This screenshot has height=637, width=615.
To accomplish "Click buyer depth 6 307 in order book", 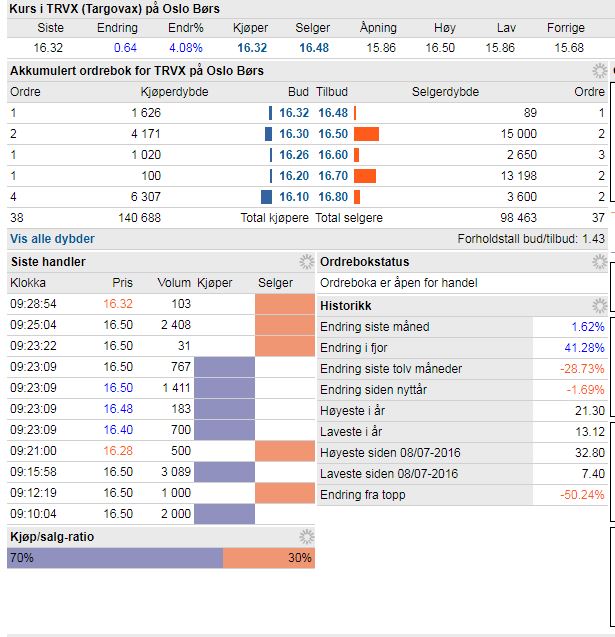I will click(145, 197).
